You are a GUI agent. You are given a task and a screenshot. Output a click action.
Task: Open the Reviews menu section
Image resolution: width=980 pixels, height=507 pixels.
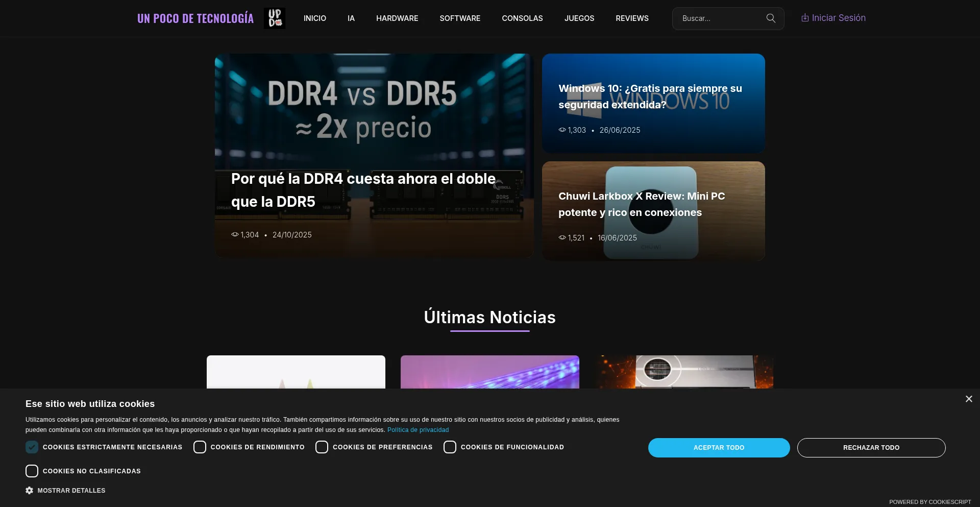click(x=632, y=18)
